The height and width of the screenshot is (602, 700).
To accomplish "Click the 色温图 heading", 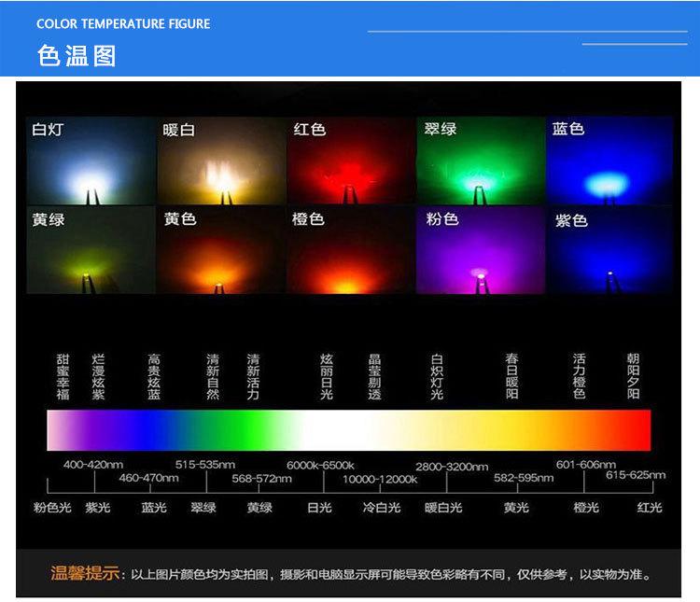I will coord(77,55).
